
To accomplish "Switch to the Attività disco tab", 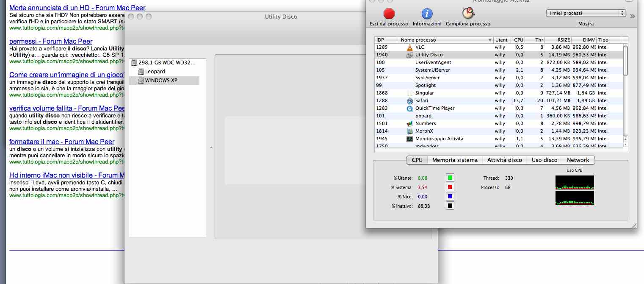I will pos(504,160).
